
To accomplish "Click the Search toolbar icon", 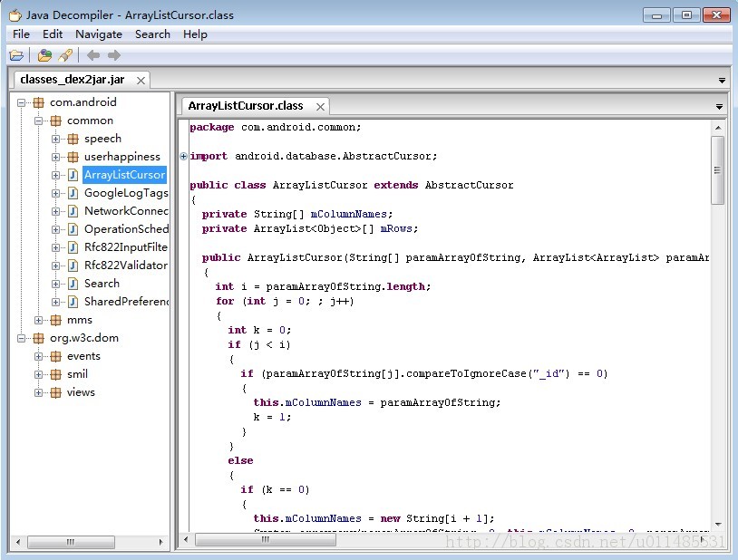I will (65, 55).
